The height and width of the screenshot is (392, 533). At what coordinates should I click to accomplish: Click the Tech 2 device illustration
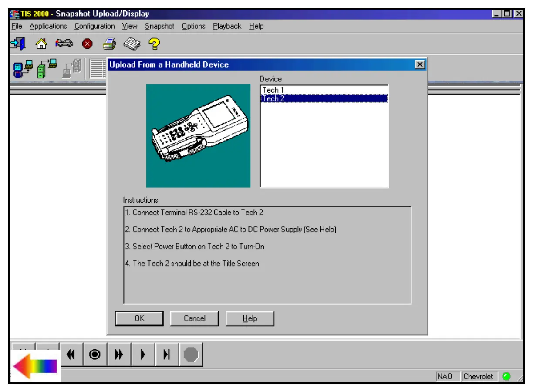pos(198,135)
